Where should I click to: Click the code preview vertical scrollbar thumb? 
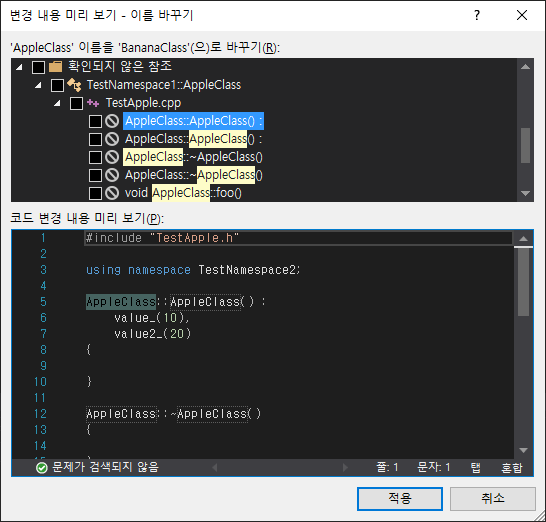pyautogui.click(x=523, y=282)
